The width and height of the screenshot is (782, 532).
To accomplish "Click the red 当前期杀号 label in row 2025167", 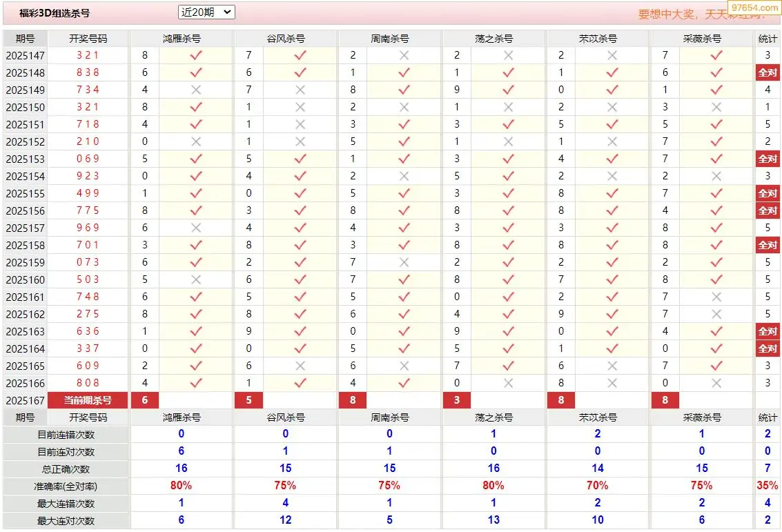I will click(x=88, y=400).
